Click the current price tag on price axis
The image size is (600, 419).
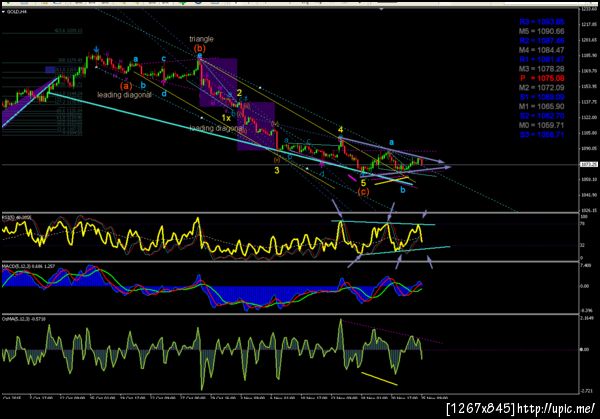(x=589, y=165)
